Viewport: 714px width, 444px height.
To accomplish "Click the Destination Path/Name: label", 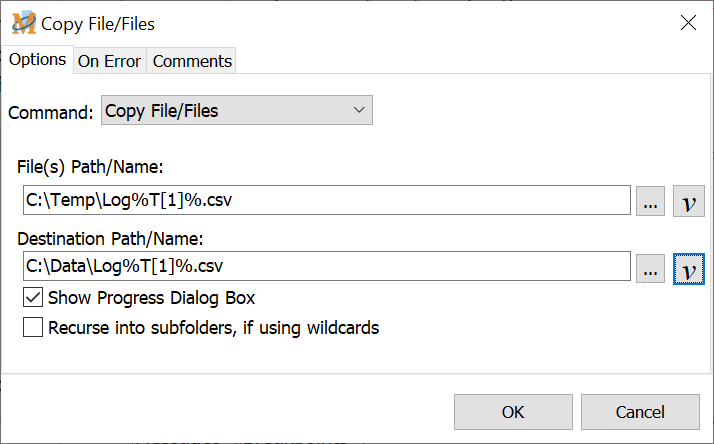I will (x=110, y=238).
